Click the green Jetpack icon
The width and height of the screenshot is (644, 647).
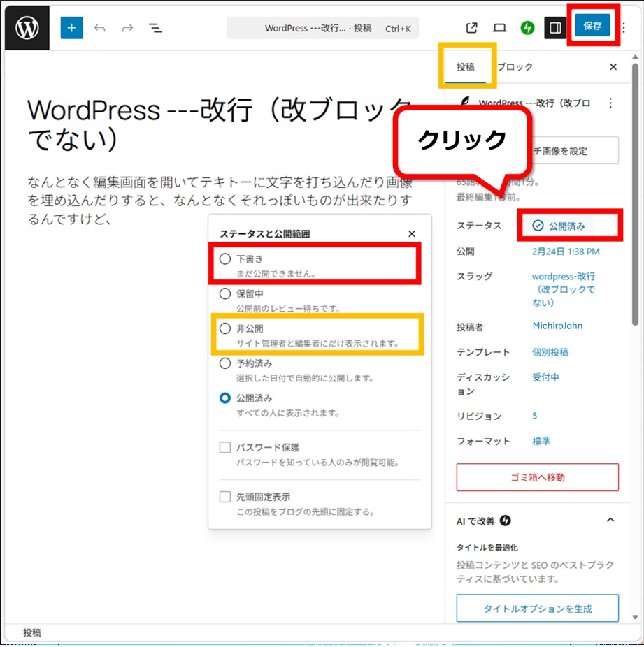coord(527,28)
